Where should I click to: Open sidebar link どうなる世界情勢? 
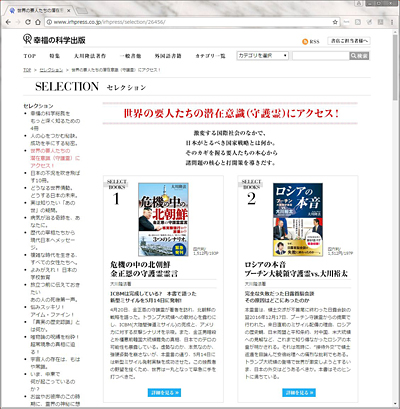[x=54, y=192]
